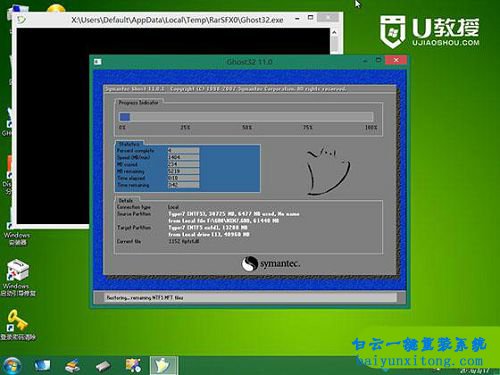Click the Symantec logo in Ghost
This screenshot has width=500, height=375.
271,264
